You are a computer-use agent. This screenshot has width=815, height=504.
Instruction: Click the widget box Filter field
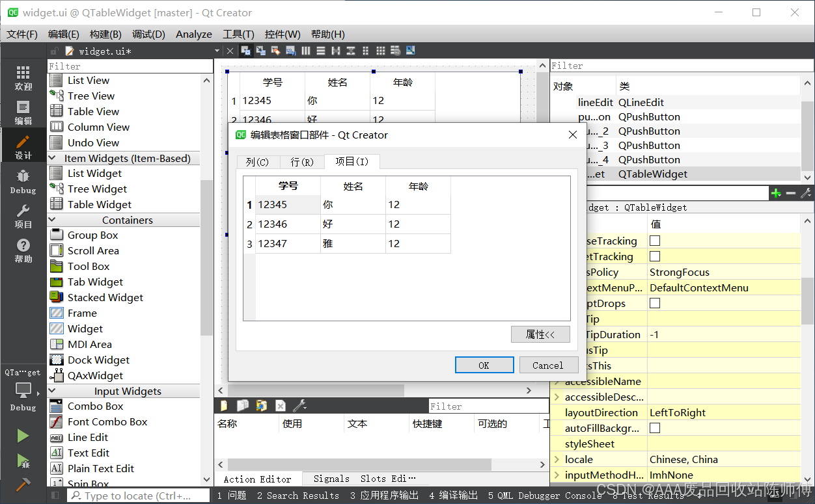click(130, 66)
